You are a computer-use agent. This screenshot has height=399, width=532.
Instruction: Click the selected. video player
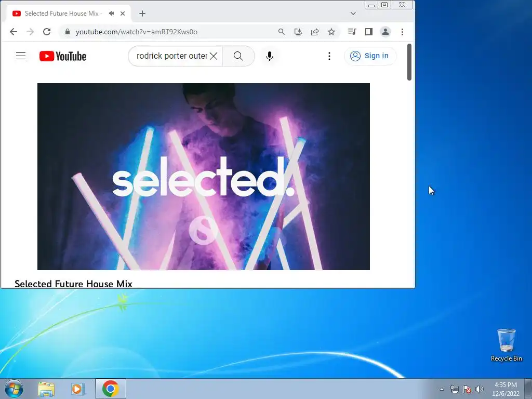click(x=204, y=177)
